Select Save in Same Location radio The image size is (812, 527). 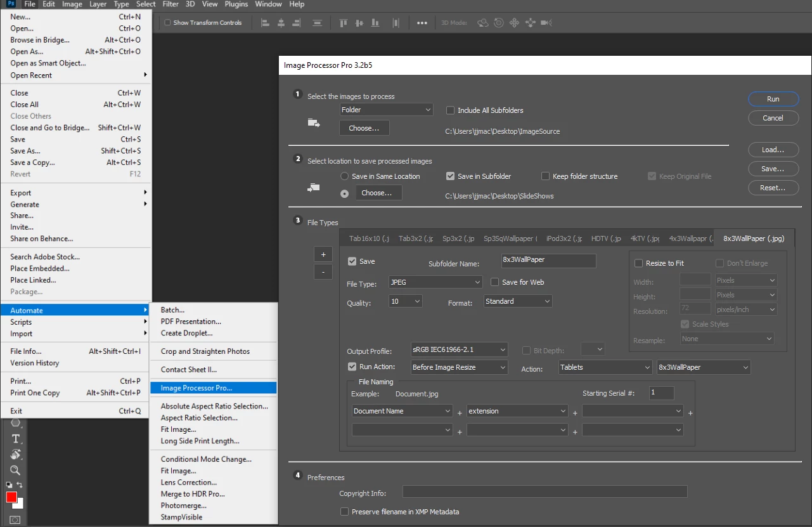coord(345,176)
